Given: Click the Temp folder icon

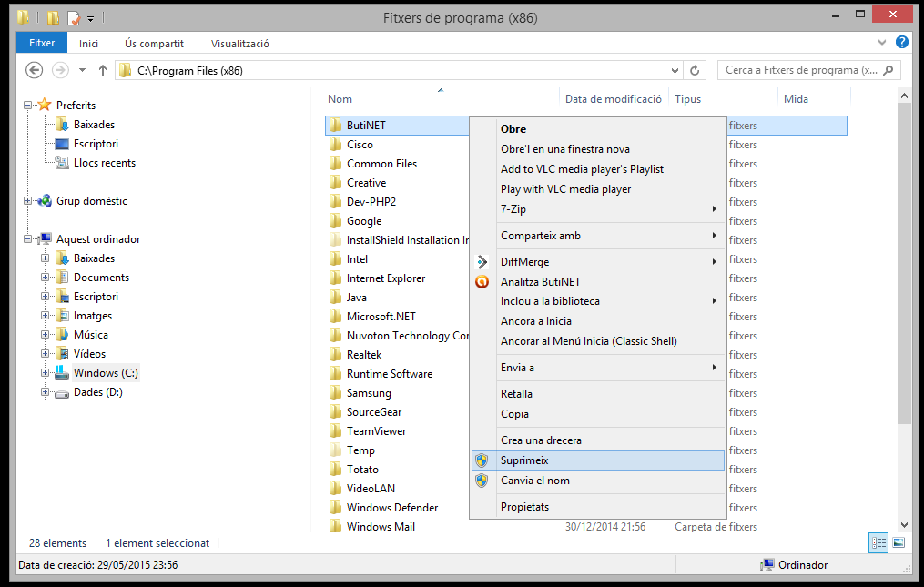Looking at the screenshot, I should click(x=335, y=450).
